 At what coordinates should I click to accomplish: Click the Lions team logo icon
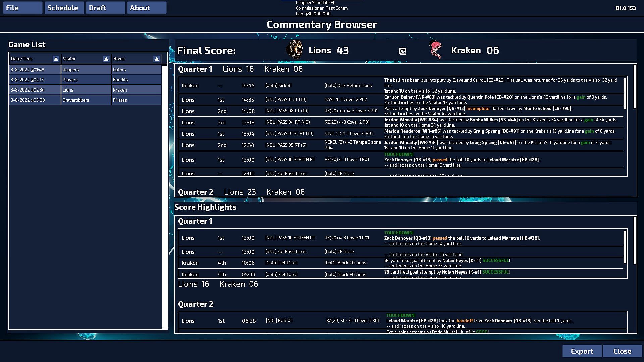tap(294, 50)
